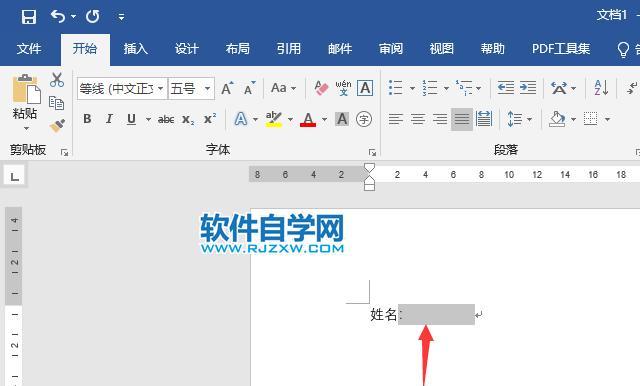The width and height of the screenshot is (640, 386).
Task: Open the 文件 menu
Action: tap(29, 49)
